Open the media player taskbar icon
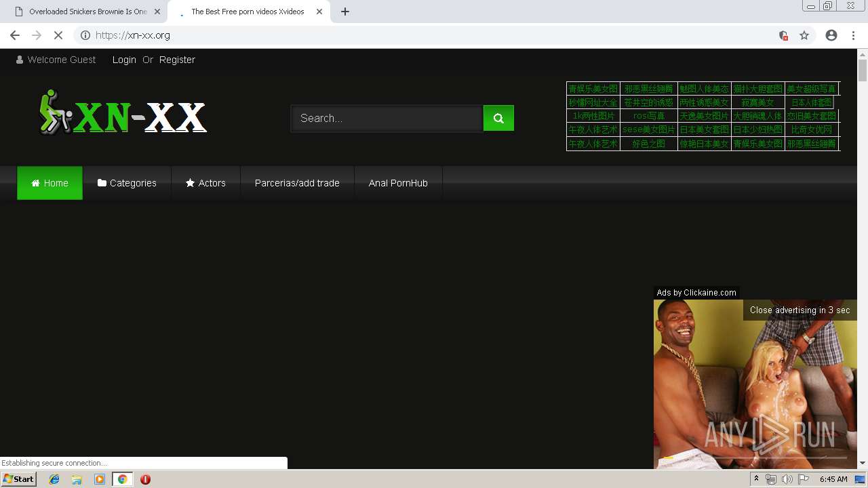Screen dimensions: 868x488 pos(100,479)
